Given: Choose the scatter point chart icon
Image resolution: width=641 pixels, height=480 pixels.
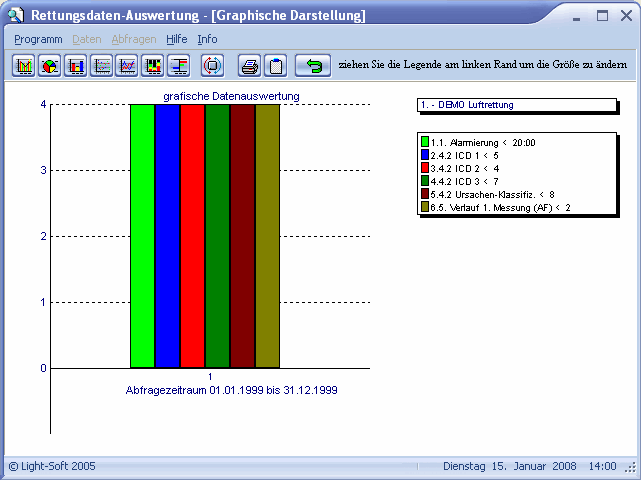Looking at the screenshot, I should [x=101, y=65].
